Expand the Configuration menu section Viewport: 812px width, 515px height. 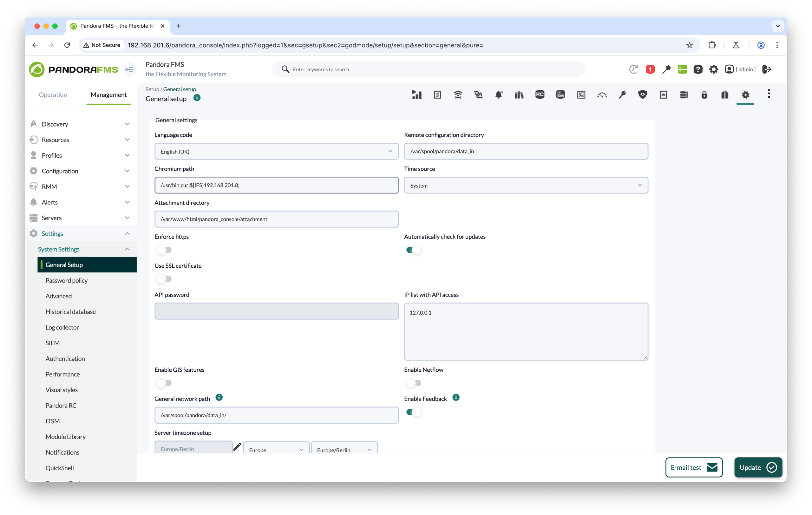click(x=81, y=171)
